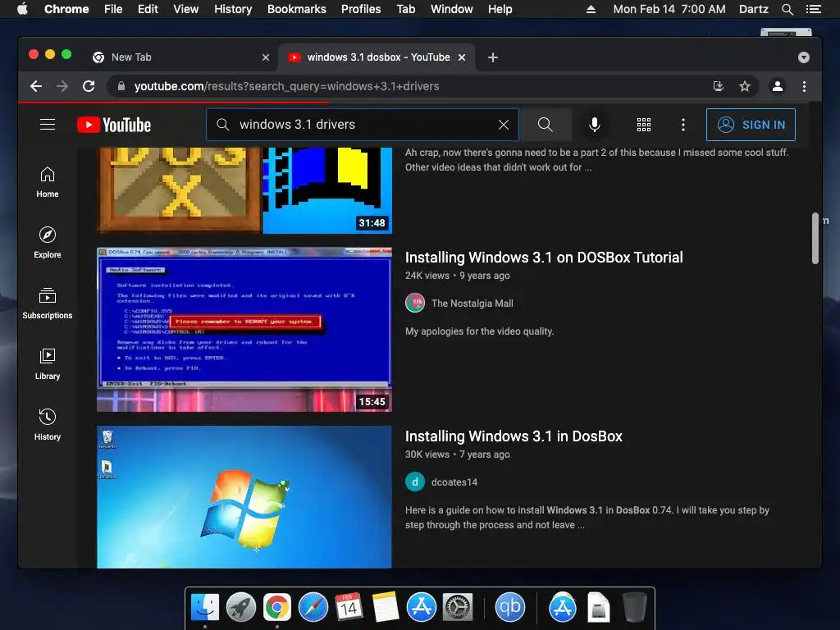Open a new browser tab
840x630 pixels.
pos(493,57)
